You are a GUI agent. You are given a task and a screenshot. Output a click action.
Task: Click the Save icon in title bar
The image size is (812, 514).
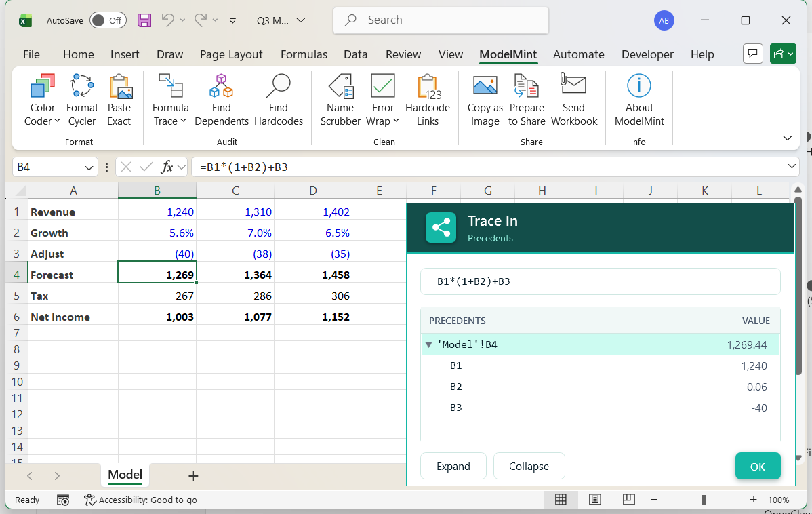144,20
